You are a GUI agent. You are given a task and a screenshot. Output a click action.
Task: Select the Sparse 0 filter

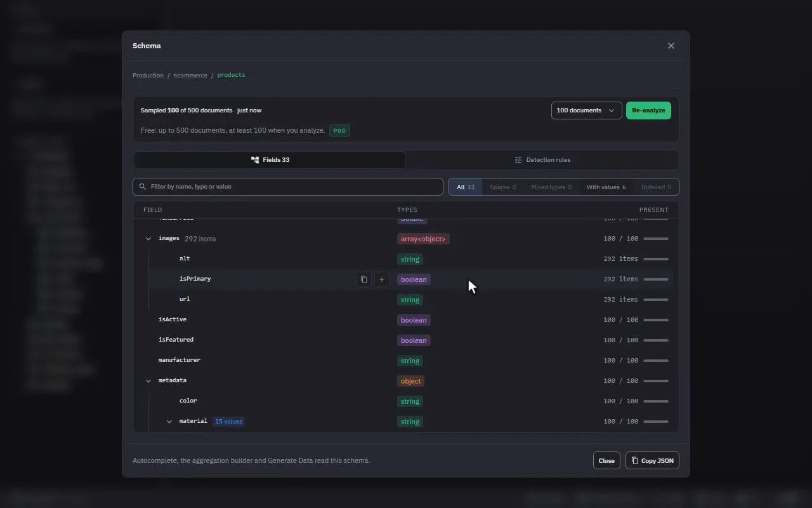(502, 187)
